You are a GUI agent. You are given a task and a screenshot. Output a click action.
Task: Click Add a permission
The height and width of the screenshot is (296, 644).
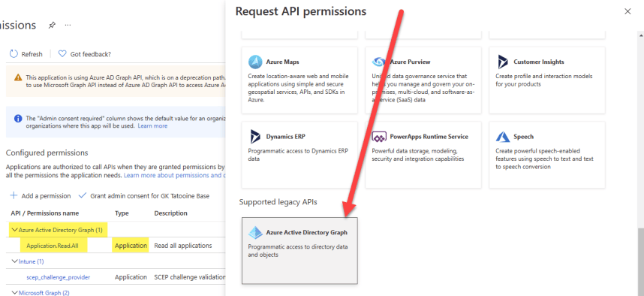[41, 195]
